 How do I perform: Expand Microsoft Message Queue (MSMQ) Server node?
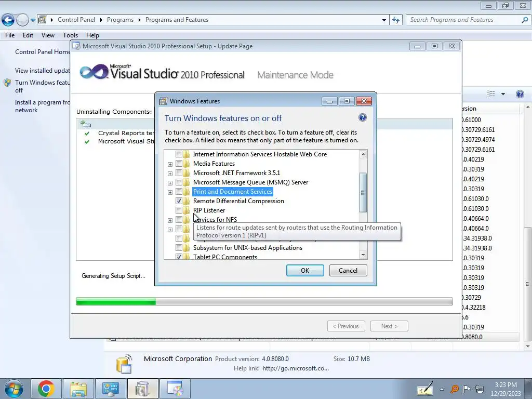pyautogui.click(x=170, y=183)
